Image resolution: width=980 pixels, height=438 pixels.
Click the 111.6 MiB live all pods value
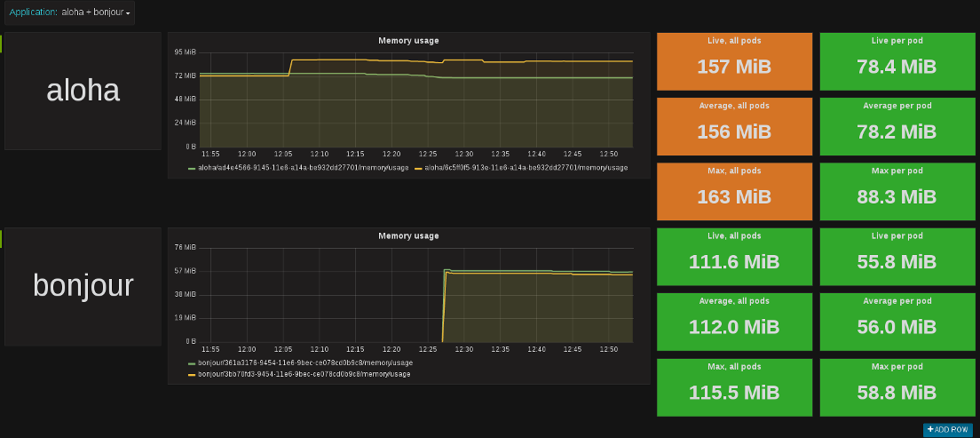pos(734,261)
